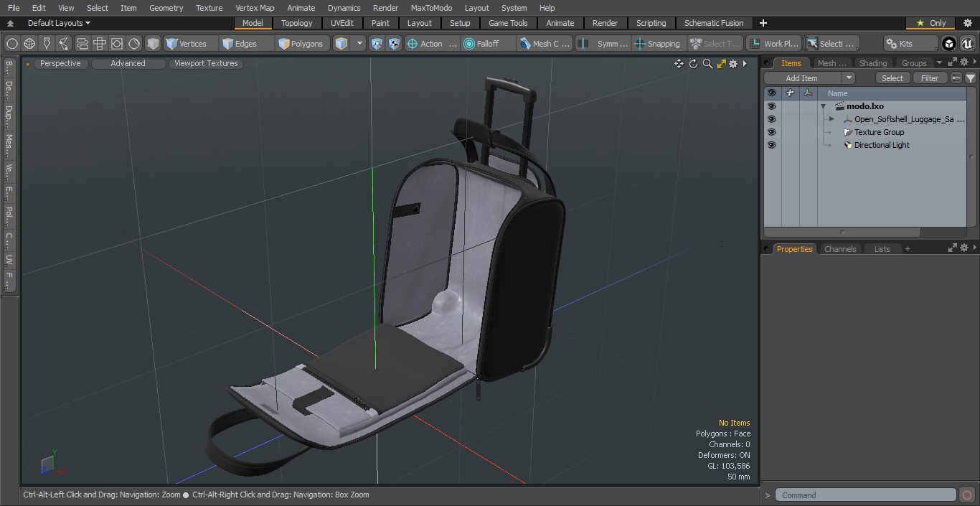Click the viewport rotate icon
The image size is (980, 506).
click(693, 64)
